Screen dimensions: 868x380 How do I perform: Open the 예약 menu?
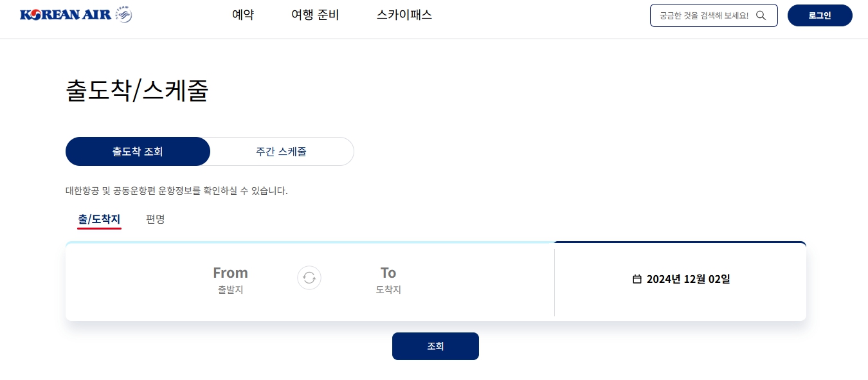(243, 15)
